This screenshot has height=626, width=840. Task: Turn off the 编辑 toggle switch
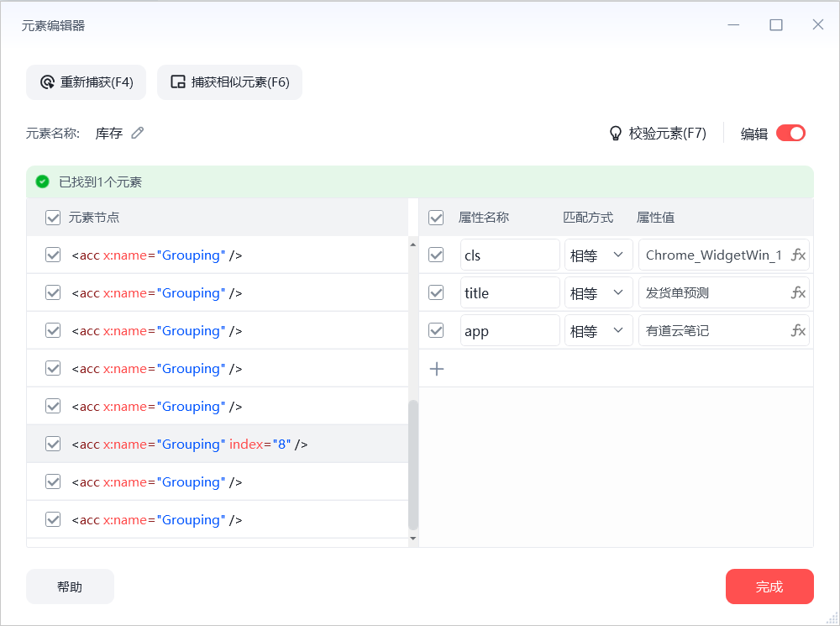(x=790, y=133)
